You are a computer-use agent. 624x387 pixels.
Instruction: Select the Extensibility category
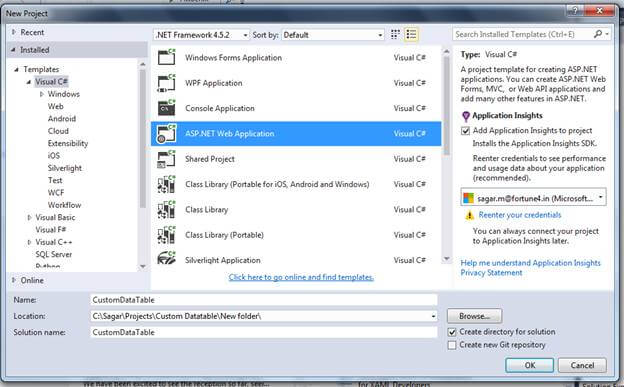click(x=68, y=143)
